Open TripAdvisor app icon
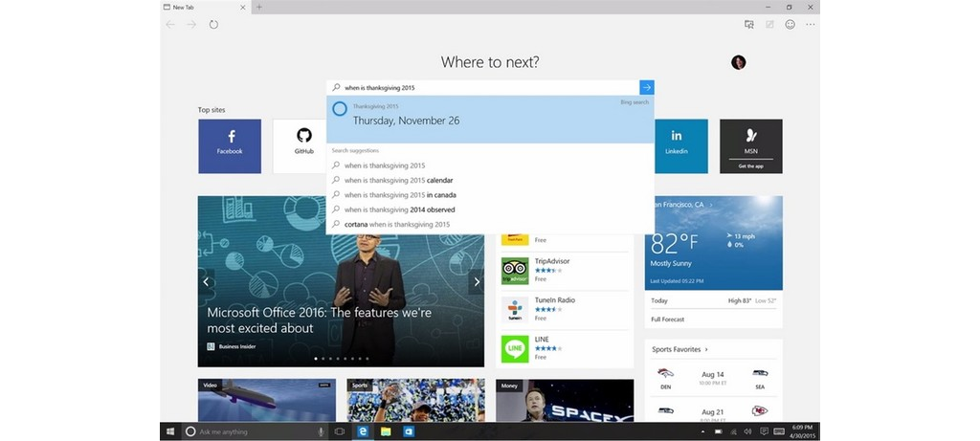 [x=515, y=271]
